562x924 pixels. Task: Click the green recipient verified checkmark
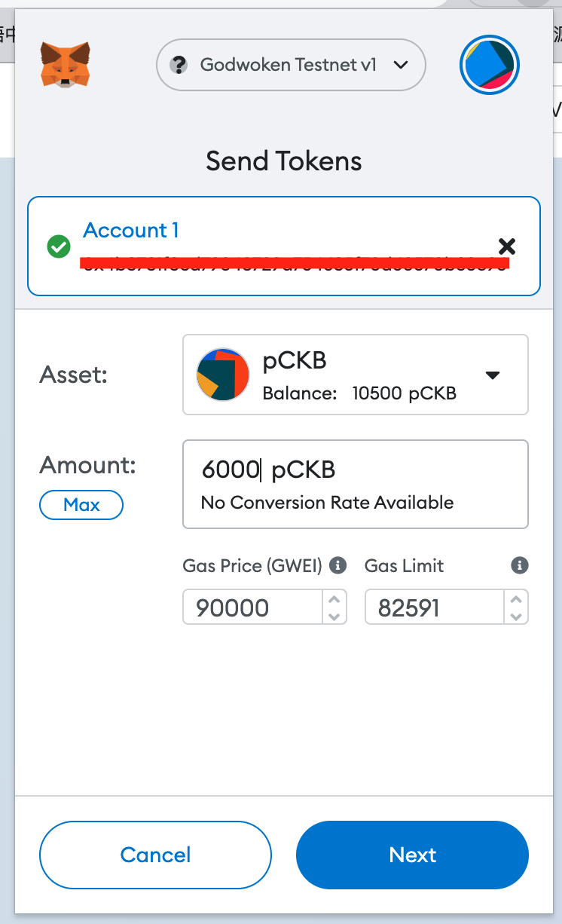[x=59, y=246]
